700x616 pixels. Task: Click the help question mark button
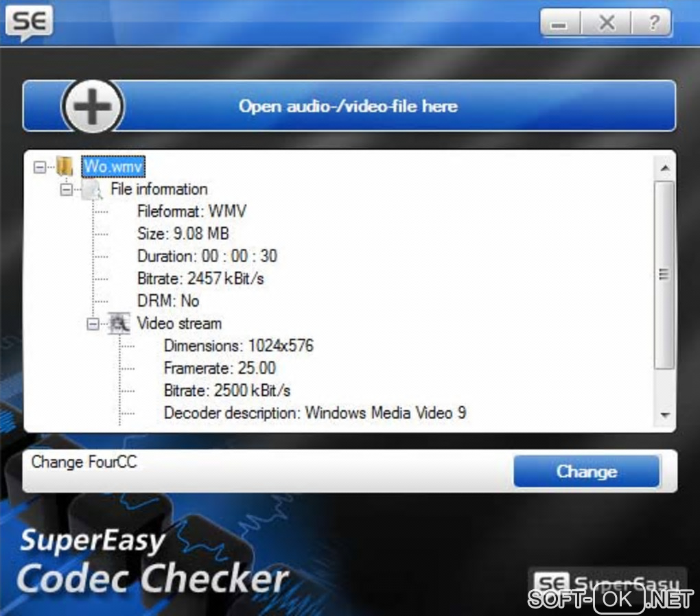pos(653,23)
